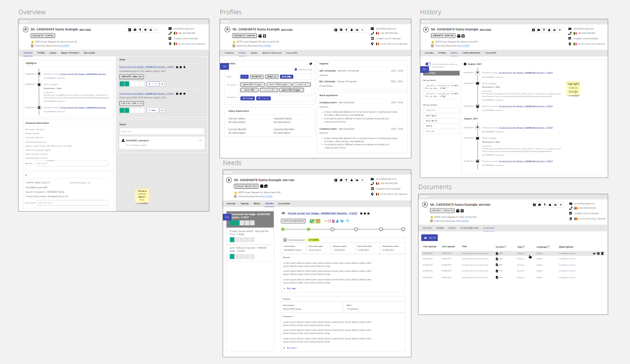Open the Language column filter in Documents
Image resolution: width=630 pixels, height=364 pixels.
tap(549, 247)
